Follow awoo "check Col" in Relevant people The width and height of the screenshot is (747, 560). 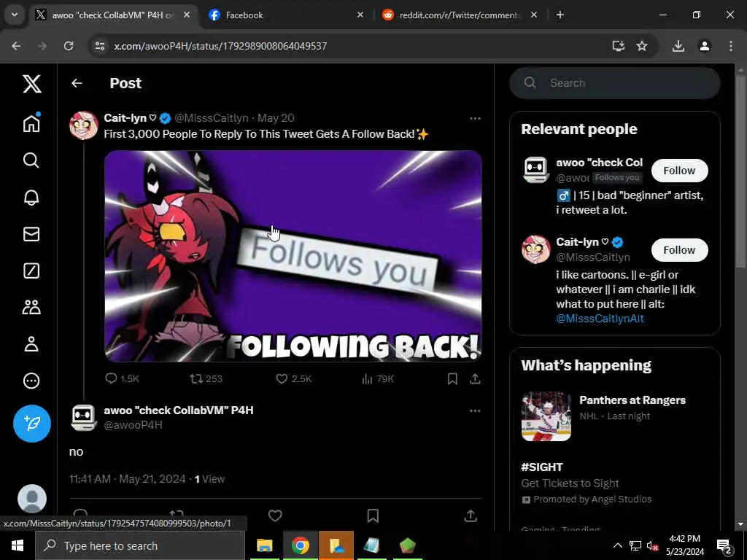coord(679,171)
